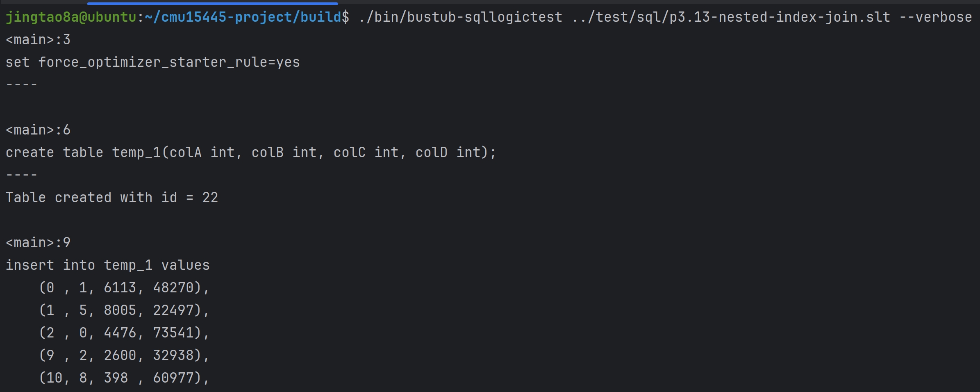Image resolution: width=980 pixels, height=392 pixels.
Task: Select the <main>:3 output line
Action: pos(38,40)
